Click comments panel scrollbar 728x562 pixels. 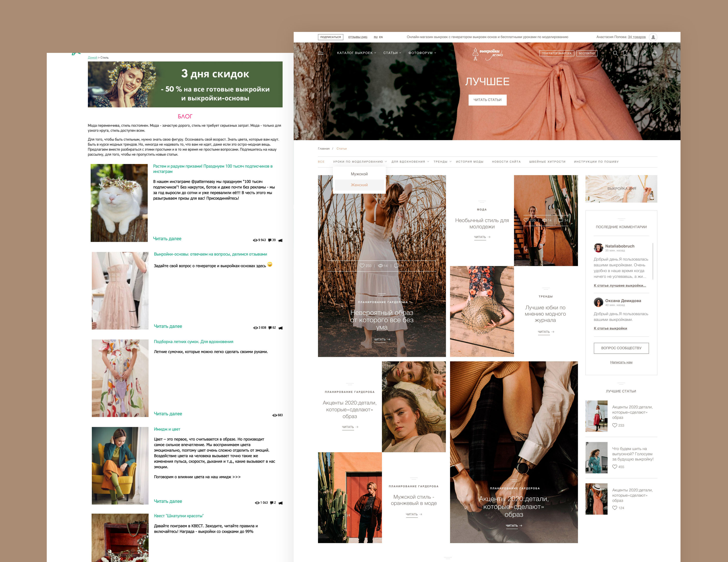pos(652,261)
